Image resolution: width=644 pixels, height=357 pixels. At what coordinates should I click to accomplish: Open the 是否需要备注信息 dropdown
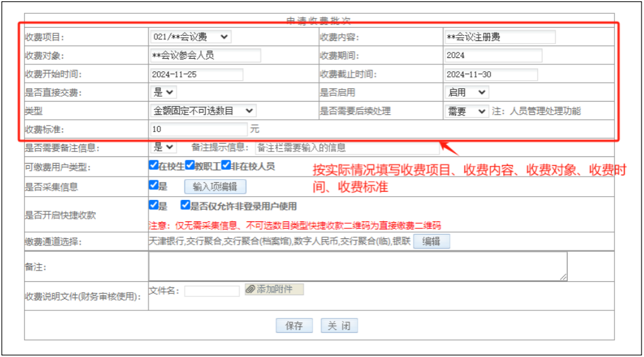point(164,147)
